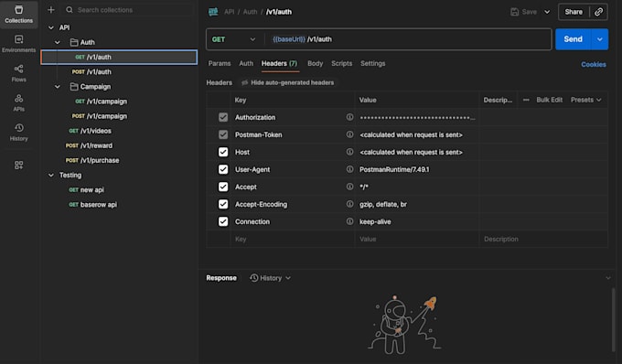Click the Search collections field
622x364 pixels.
tap(129, 10)
